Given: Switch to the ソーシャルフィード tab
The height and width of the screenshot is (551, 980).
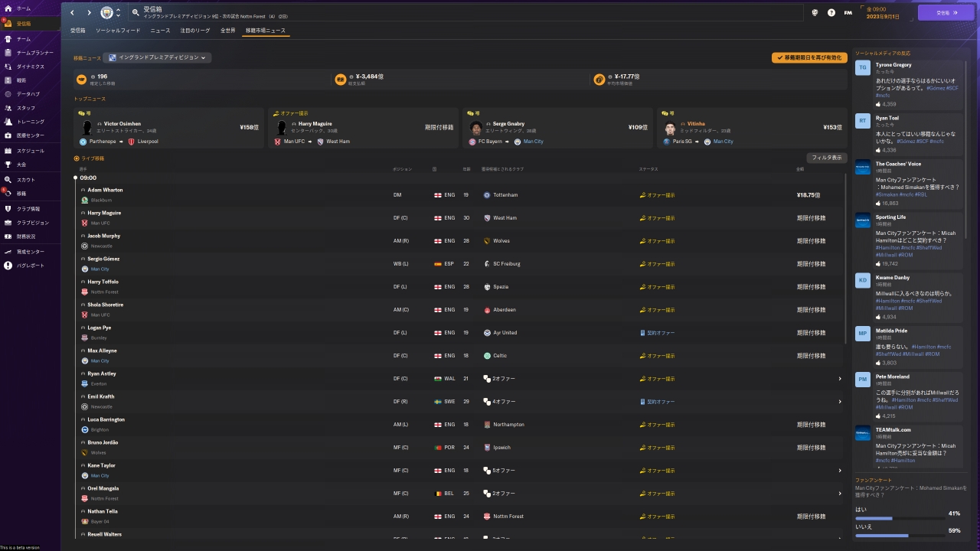Looking at the screenshot, I should (x=118, y=31).
